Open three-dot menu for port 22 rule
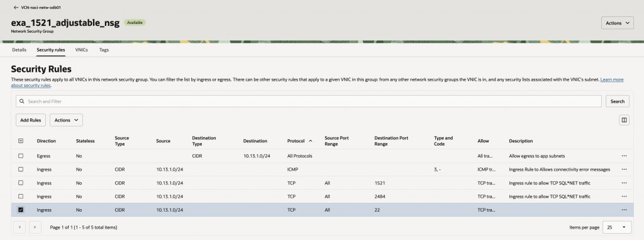Screen dimensions: 644x240 point(624,210)
